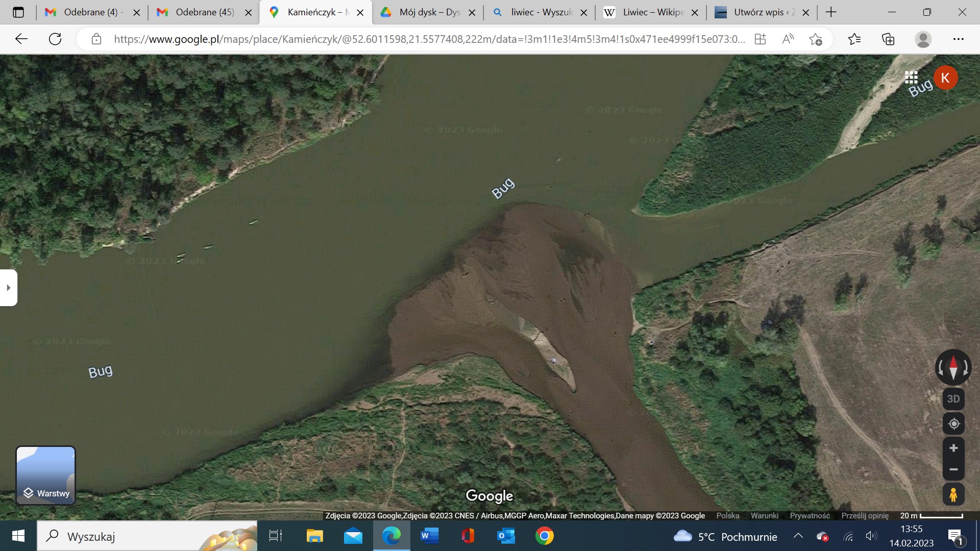Viewport: 980px width, 551px height.
Task: Click the Prześlij opinię link
Action: (865, 516)
